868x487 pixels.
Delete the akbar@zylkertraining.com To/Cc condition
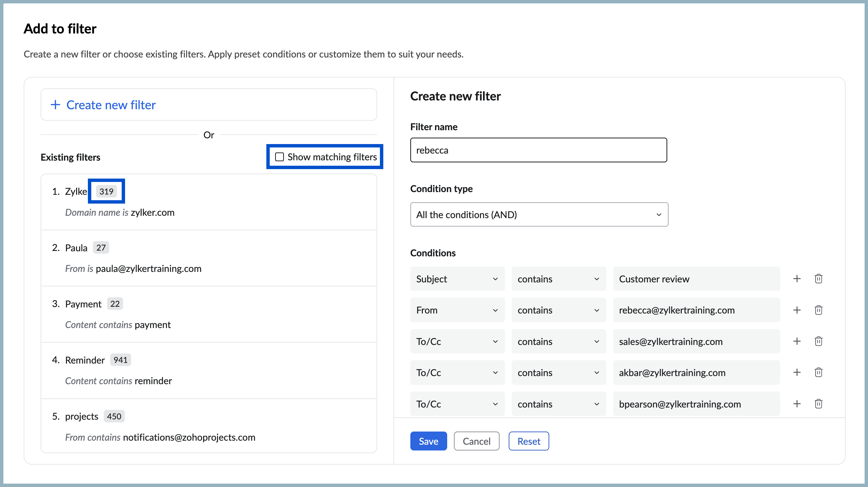(x=818, y=372)
